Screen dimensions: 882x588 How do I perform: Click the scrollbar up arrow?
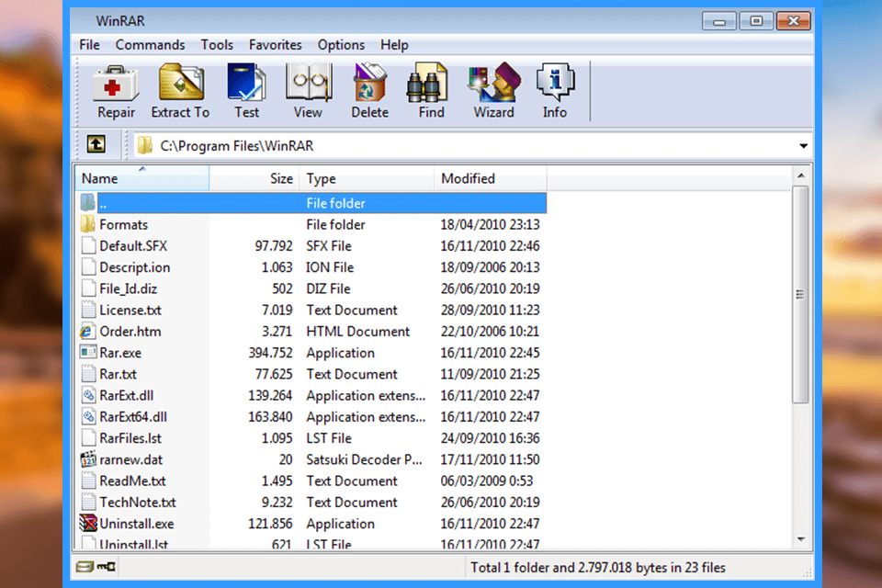pos(801,176)
